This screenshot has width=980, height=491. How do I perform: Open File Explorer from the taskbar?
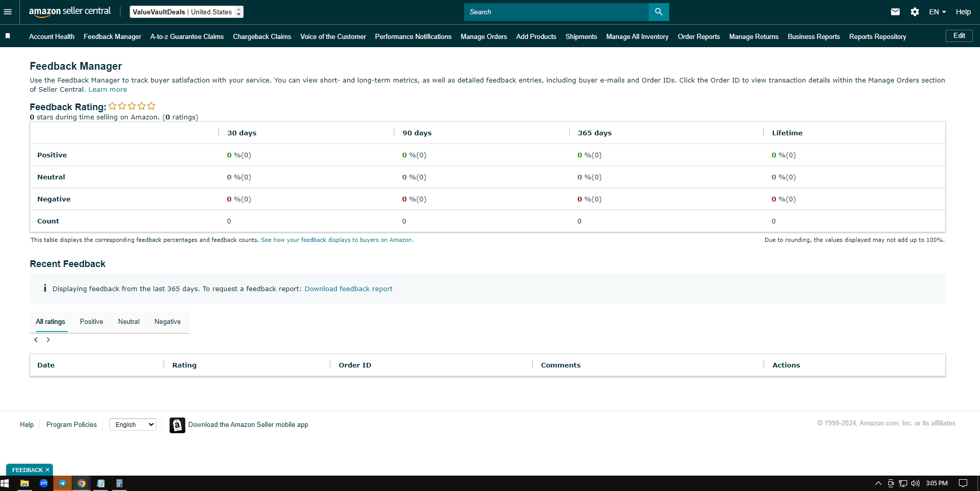pos(24,483)
